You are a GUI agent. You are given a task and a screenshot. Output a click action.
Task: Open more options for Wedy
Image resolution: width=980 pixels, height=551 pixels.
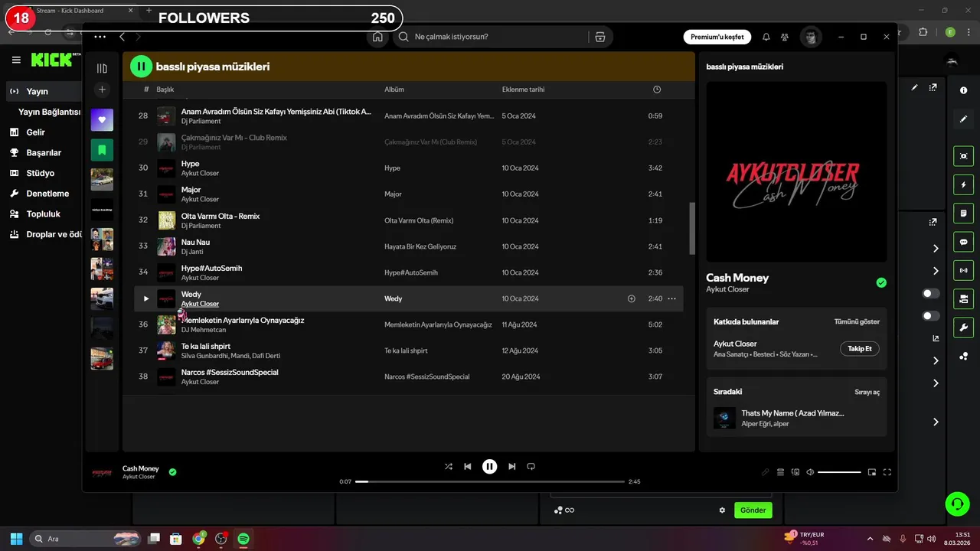tap(672, 298)
